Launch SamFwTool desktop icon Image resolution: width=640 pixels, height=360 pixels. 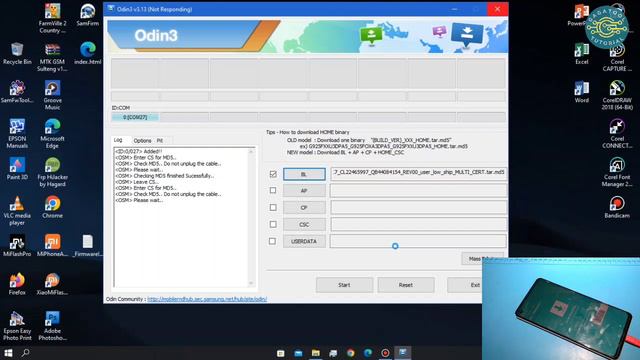(17, 92)
